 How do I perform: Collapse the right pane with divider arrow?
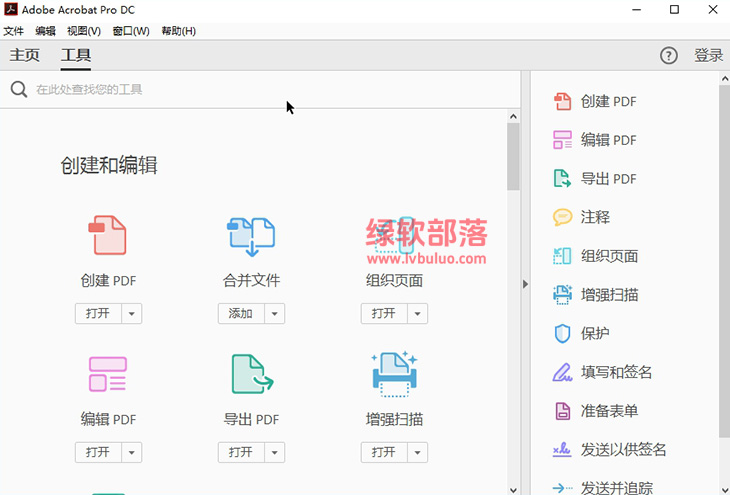525,284
